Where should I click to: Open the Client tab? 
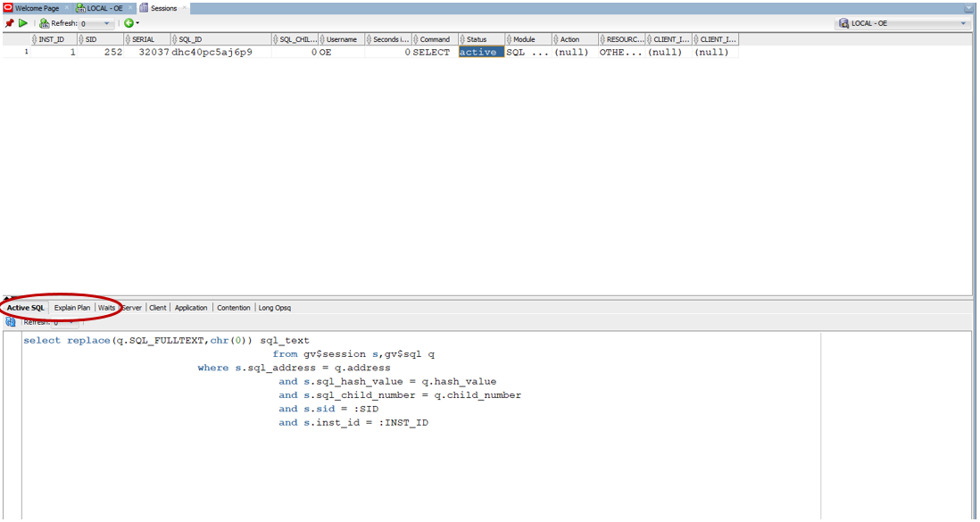pyautogui.click(x=158, y=308)
